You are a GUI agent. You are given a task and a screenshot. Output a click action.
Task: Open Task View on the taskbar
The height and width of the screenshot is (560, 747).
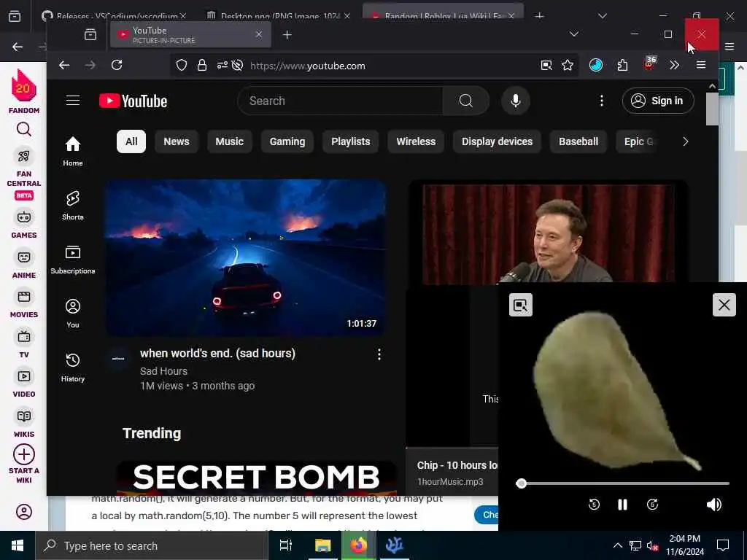(286, 545)
